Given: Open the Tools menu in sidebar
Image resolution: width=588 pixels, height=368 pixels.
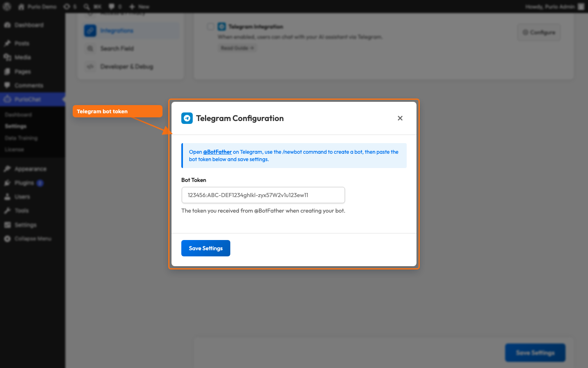Looking at the screenshot, I should tap(32, 211).
